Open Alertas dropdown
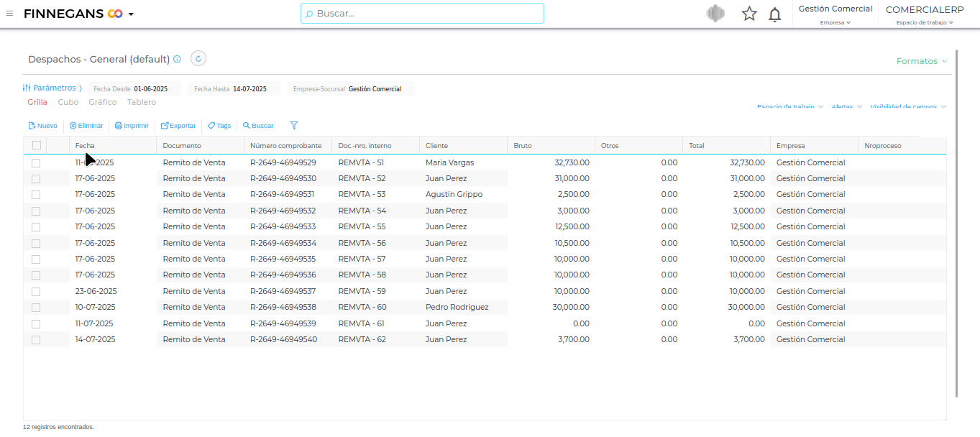 point(847,106)
